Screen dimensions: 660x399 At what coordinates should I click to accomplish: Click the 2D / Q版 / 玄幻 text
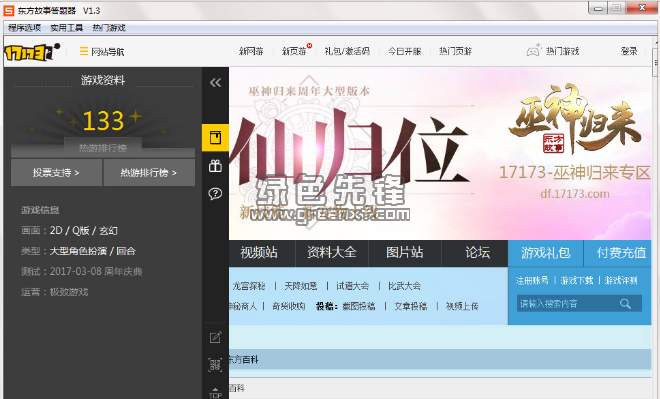[84, 231]
